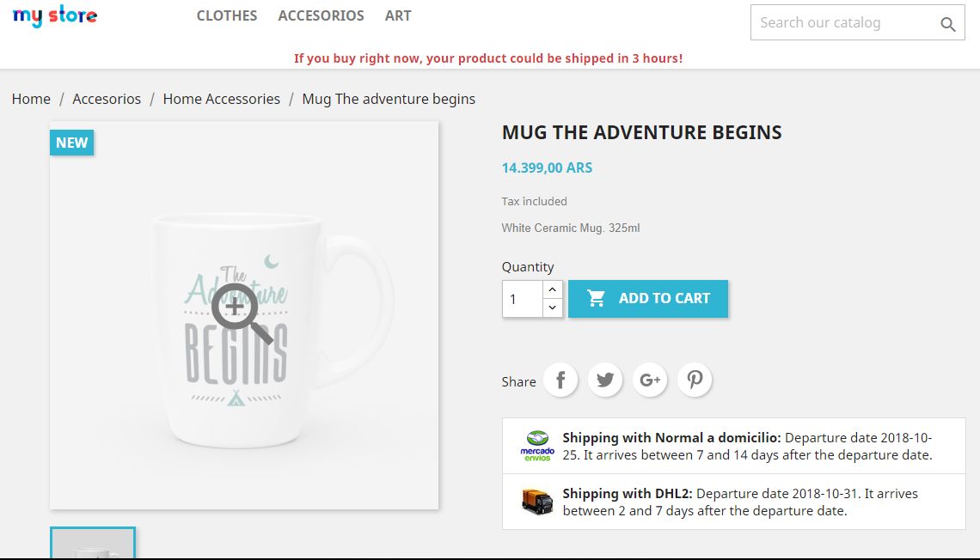Click the search magnifier icon
The image size is (980, 560).
(x=947, y=24)
